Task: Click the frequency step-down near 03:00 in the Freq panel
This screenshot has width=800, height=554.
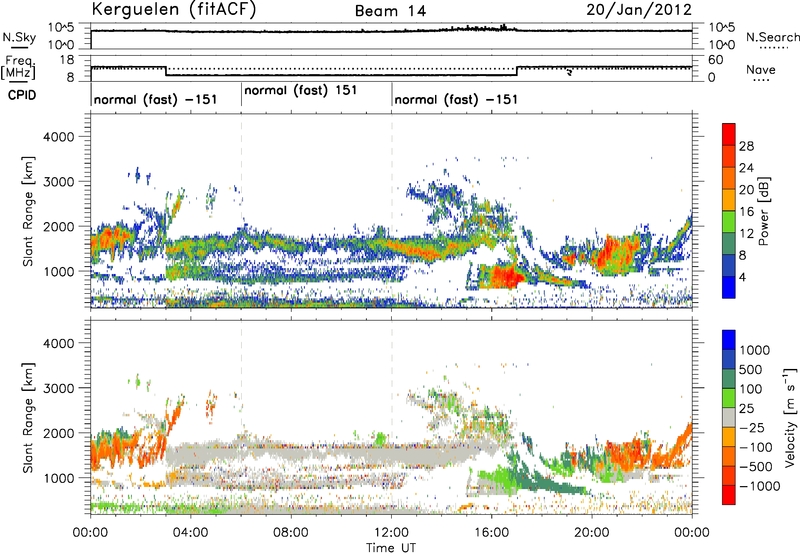Action: click(x=166, y=71)
